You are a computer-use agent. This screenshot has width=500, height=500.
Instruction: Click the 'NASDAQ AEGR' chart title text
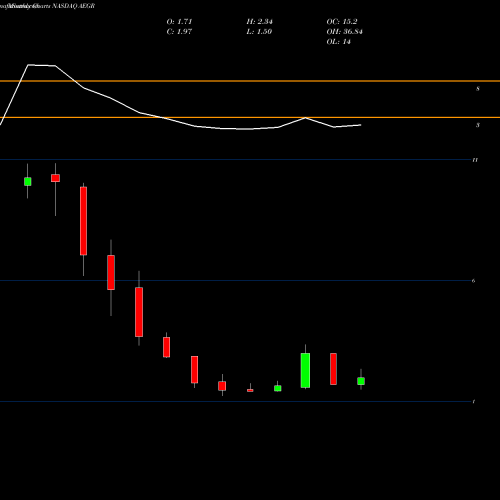(74, 6)
